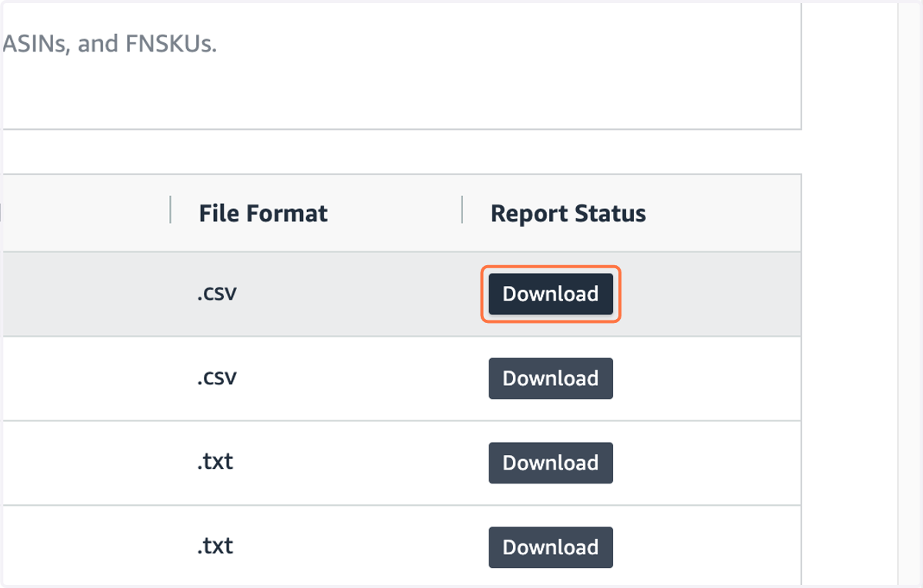Select the File Format column header
The width and height of the screenshot is (923, 588).
263,213
